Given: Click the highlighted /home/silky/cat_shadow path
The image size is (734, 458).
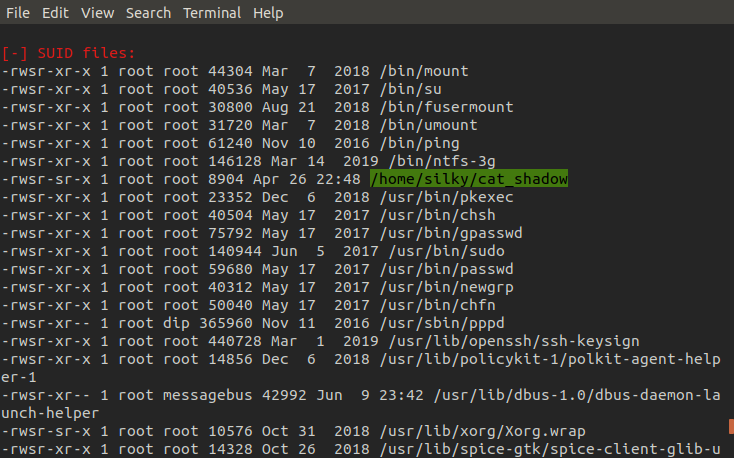Looking at the screenshot, I should [x=469, y=179].
